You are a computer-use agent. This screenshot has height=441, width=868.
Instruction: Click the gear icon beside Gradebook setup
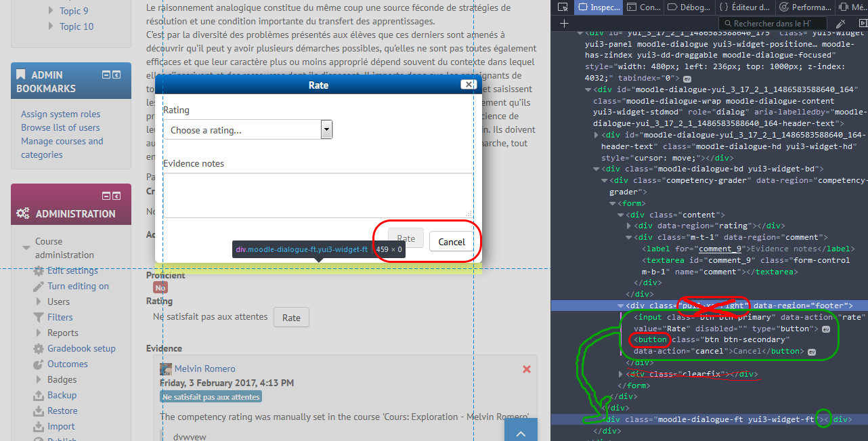[39, 348]
